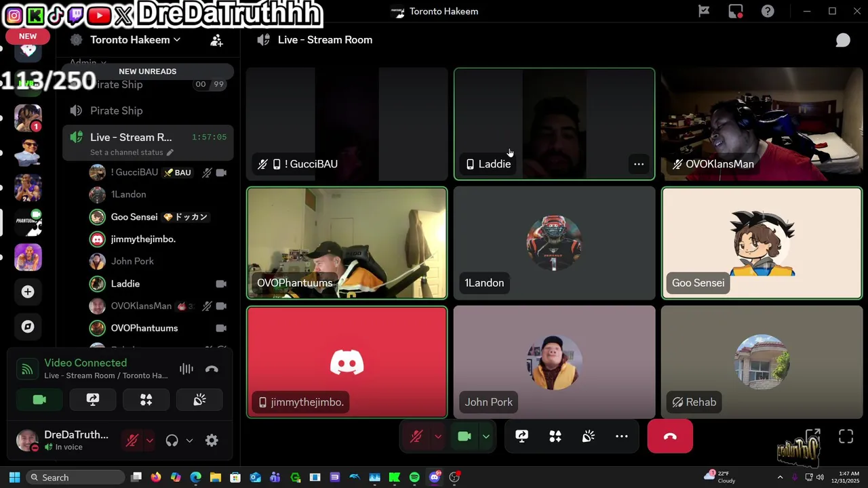The height and width of the screenshot is (488, 868).
Task: Open User Settings gear icon
Action: tap(212, 441)
